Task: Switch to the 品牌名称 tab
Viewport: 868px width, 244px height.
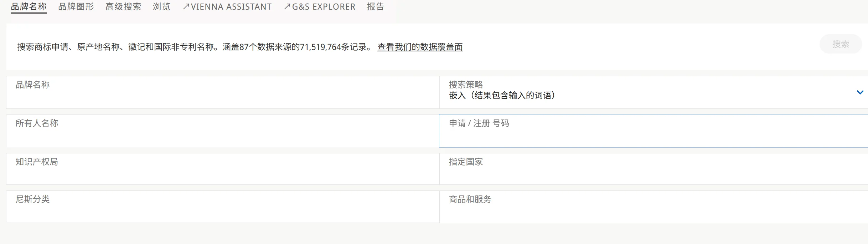Action: click(29, 7)
